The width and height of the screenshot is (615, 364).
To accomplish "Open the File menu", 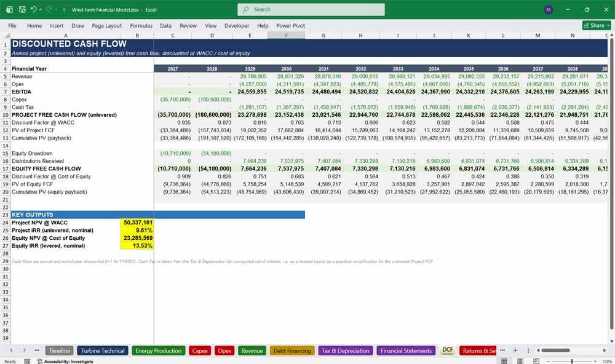I will click(x=12, y=25).
